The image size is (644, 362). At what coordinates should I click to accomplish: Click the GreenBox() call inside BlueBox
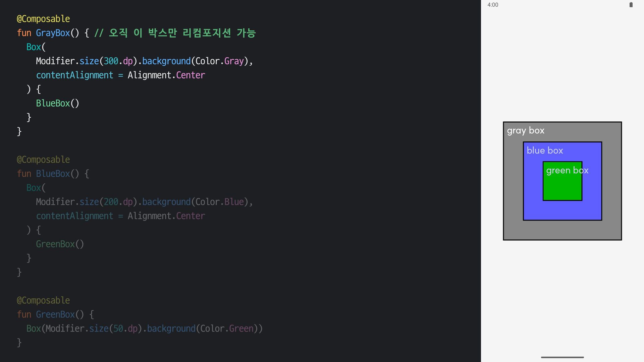click(x=60, y=244)
